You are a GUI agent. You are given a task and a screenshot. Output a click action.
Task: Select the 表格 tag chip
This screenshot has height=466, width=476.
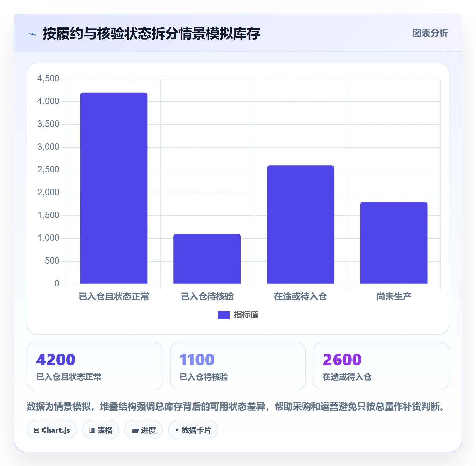pos(101,430)
